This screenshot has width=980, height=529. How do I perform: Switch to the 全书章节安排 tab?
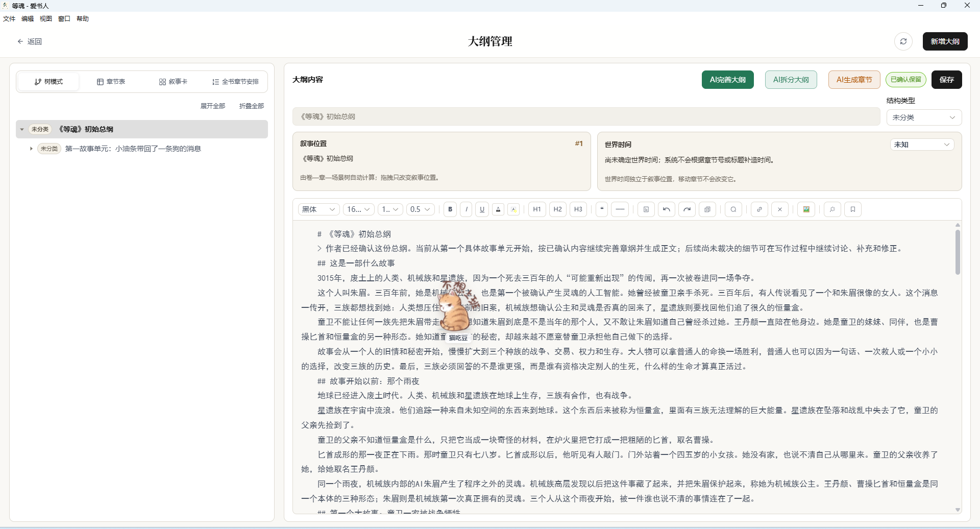pos(235,82)
